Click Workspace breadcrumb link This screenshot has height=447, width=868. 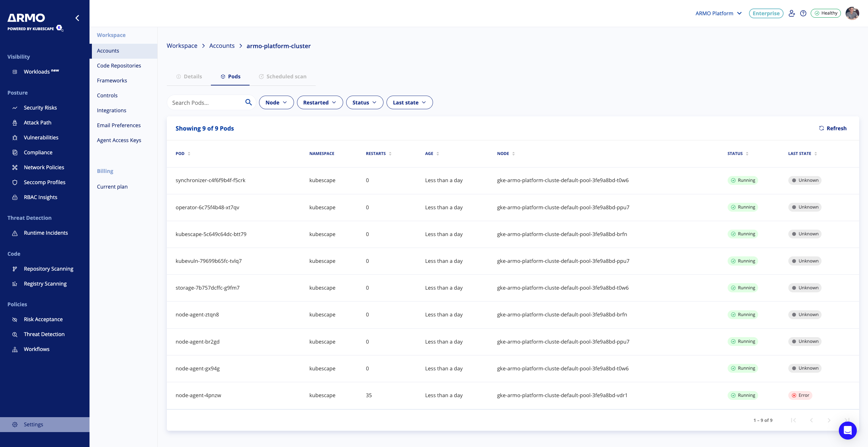(x=182, y=46)
